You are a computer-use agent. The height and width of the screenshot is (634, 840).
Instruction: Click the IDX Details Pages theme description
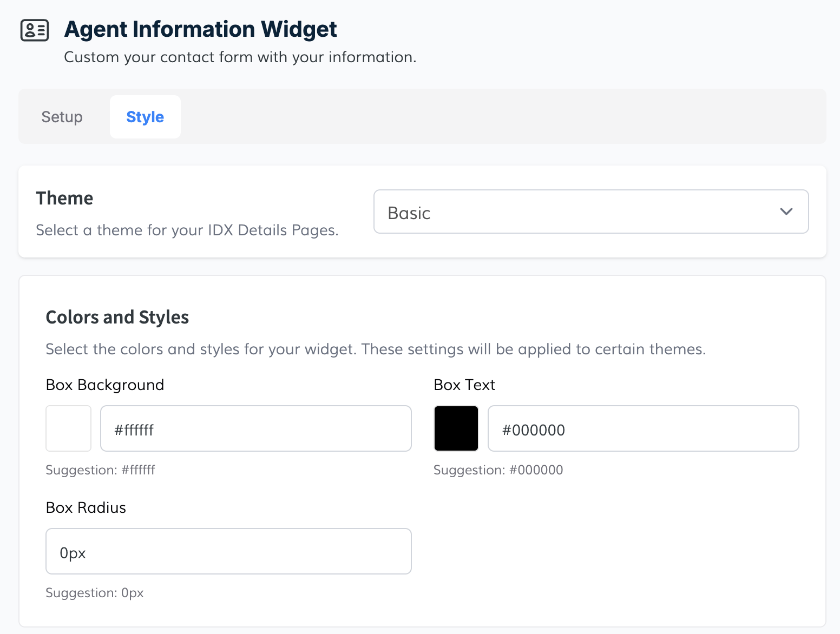pyautogui.click(x=187, y=230)
